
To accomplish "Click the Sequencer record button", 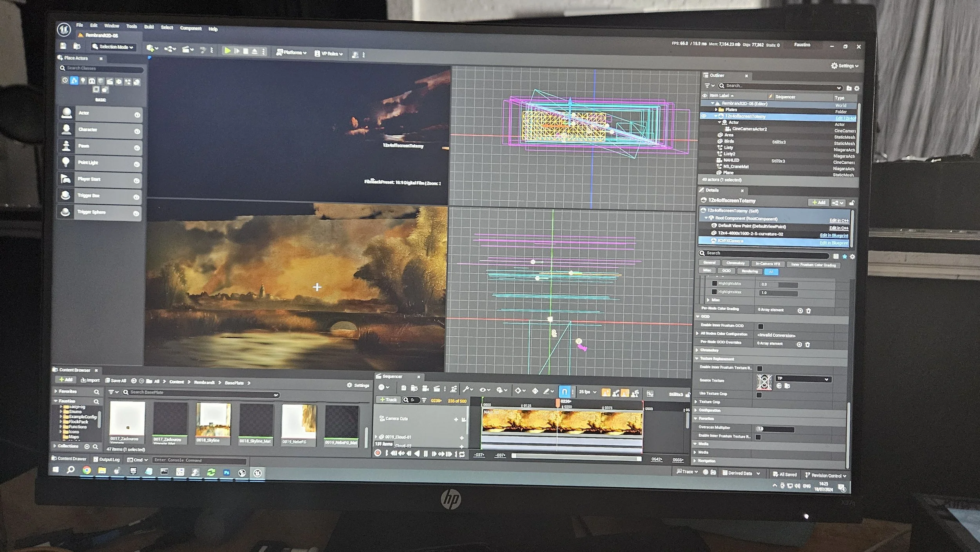I will pos(377,453).
